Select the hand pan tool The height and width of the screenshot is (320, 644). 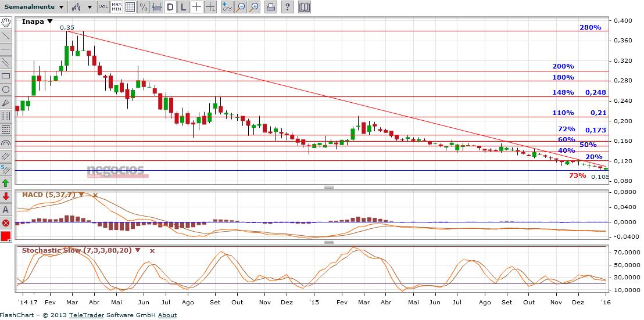click(x=6, y=23)
